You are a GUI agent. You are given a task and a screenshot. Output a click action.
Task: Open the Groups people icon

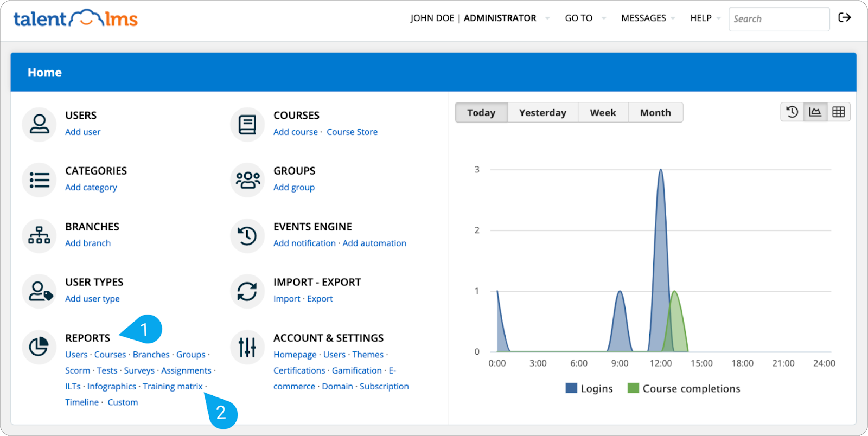[247, 180]
